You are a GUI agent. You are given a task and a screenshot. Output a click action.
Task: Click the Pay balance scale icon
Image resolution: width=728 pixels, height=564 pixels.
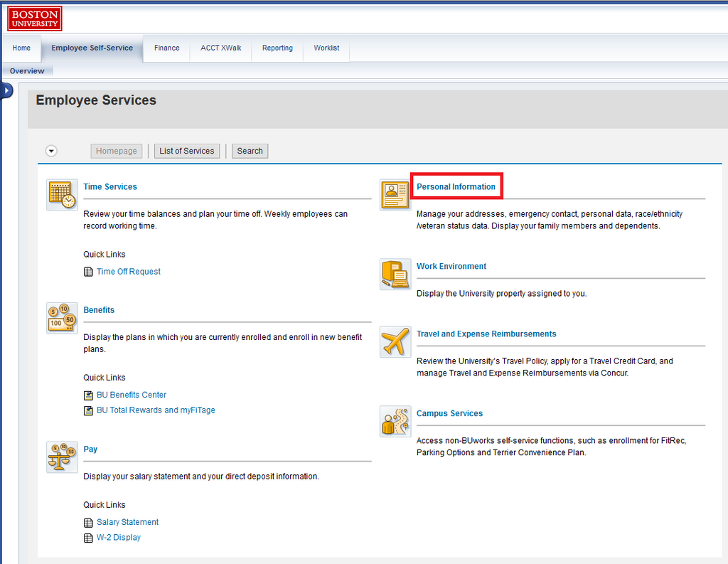tap(62, 457)
